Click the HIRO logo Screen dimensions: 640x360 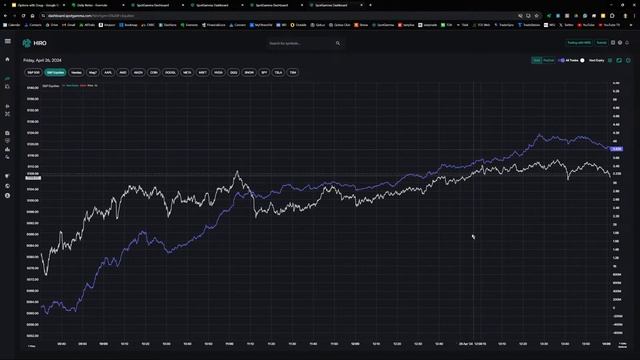[34, 43]
